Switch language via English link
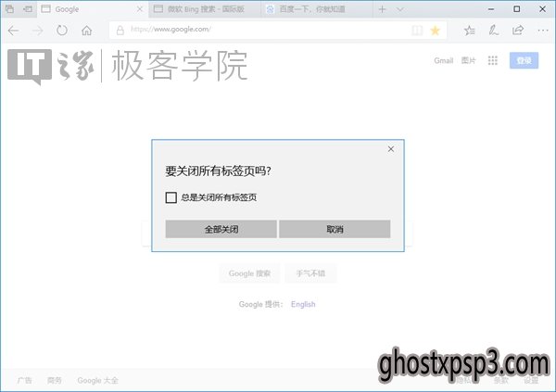Viewport: 556px width, 392px height. [303, 304]
